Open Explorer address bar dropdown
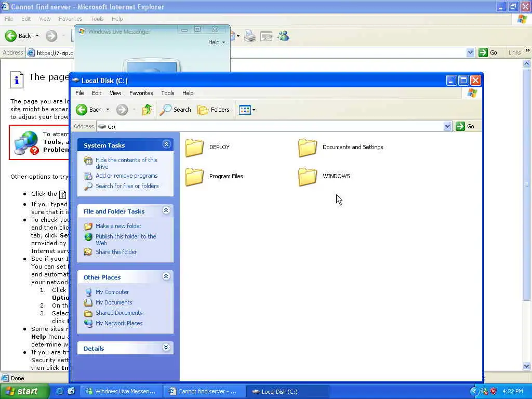 pos(447,126)
